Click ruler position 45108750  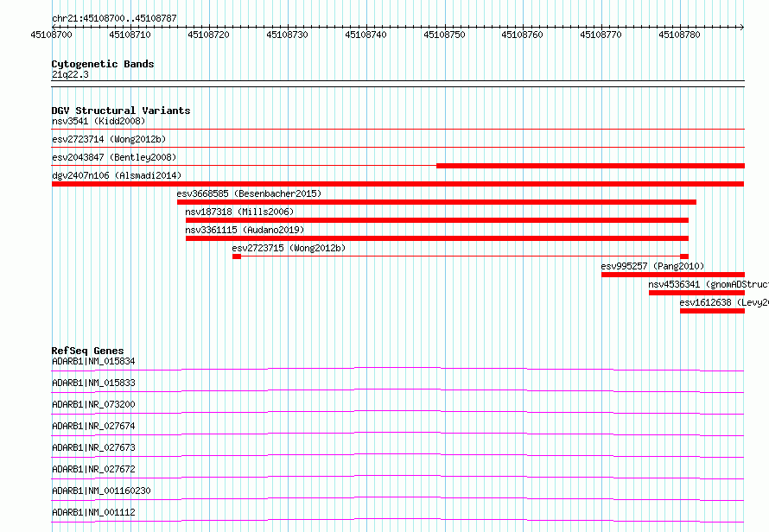pos(444,35)
